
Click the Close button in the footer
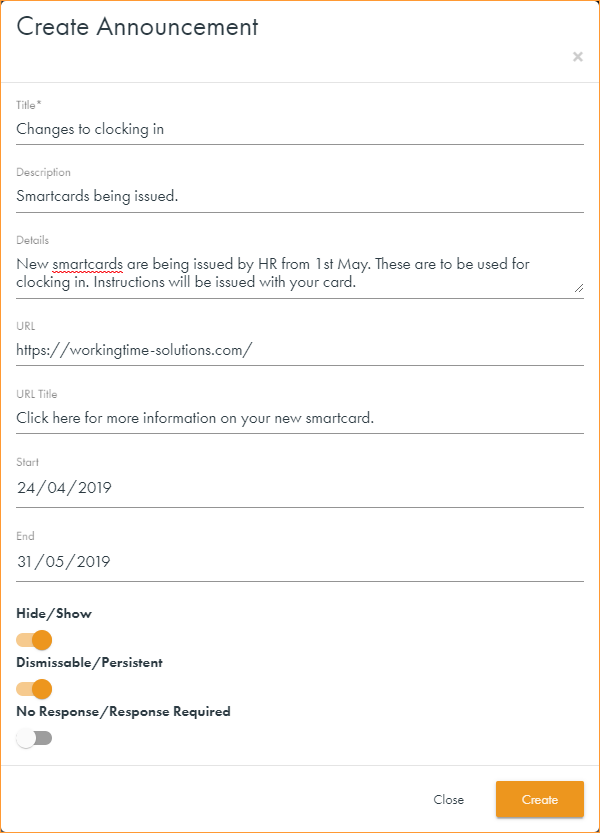coord(448,800)
